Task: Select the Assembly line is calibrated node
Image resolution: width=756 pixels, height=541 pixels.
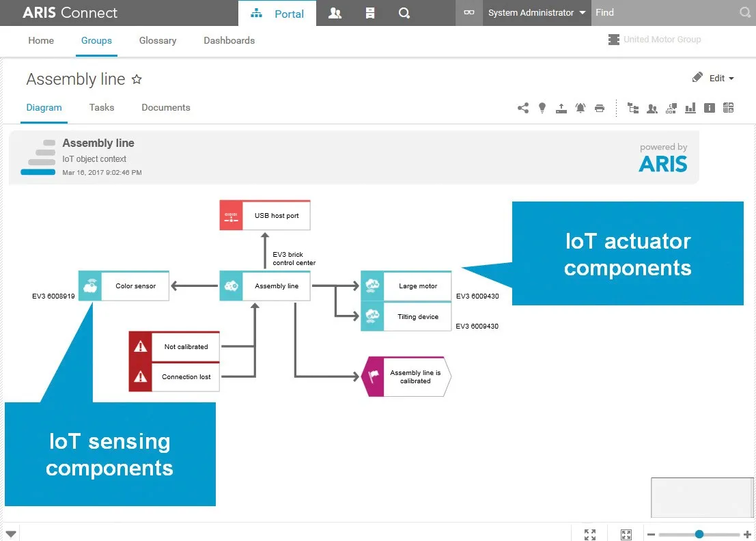Action: (406, 376)
